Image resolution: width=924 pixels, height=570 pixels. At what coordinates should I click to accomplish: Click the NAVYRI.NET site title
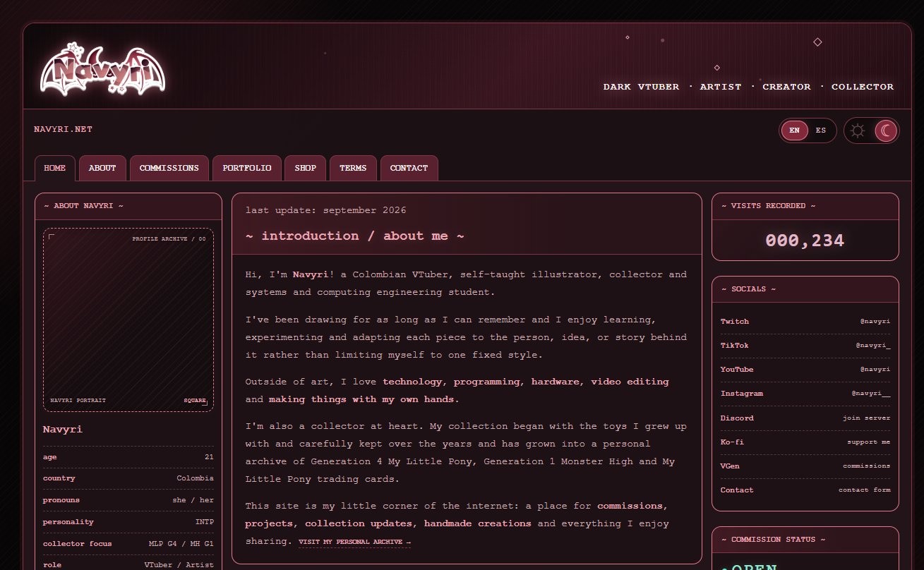pyautogui.click(x=64, y=129)
